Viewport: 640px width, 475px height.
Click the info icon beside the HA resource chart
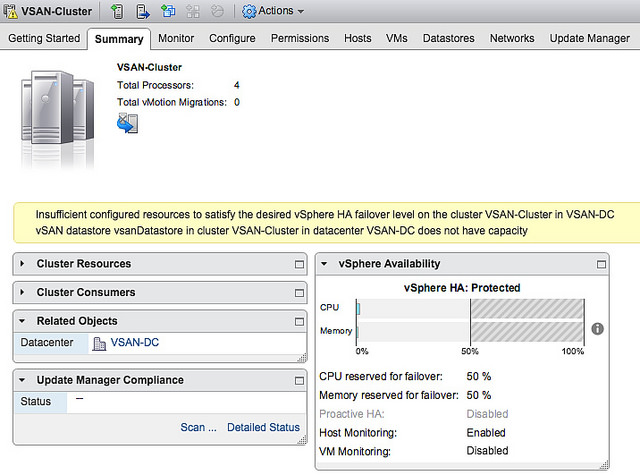[597, 328]
